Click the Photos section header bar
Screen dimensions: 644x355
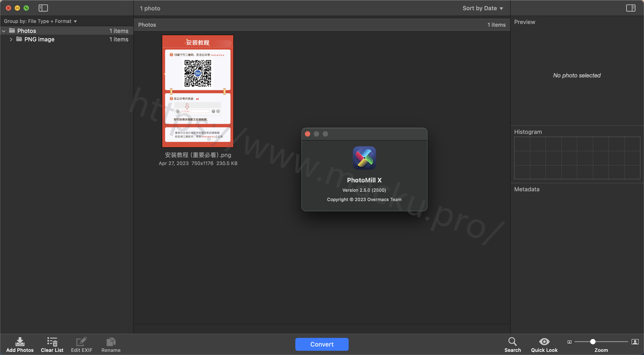click(322, 24)
